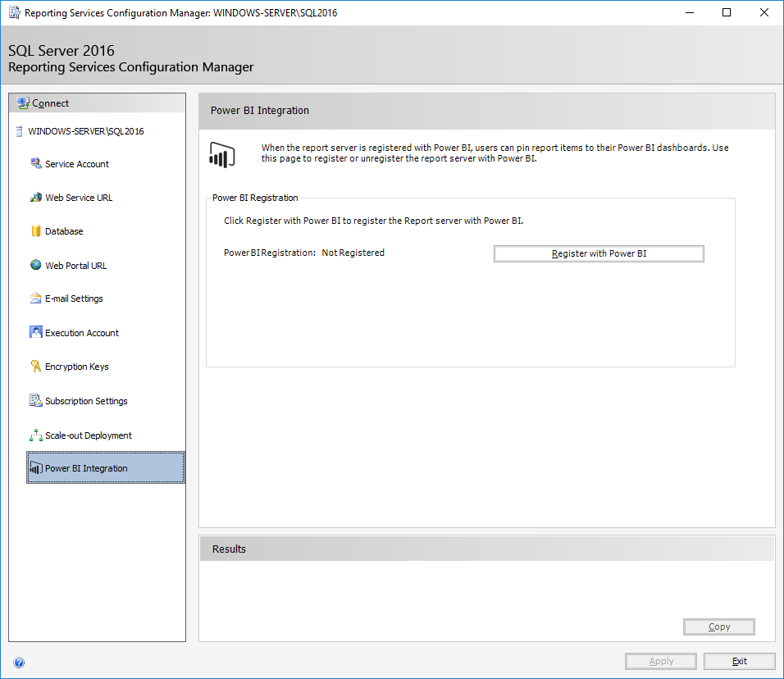
Task: Close the configuration manager window
Action: pos(764,12)
